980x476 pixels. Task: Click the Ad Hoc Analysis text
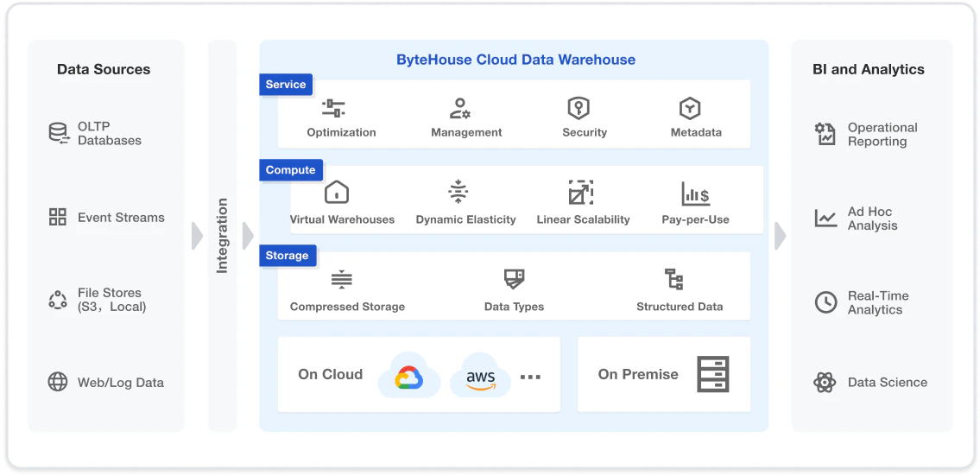[x=872, y=219]
